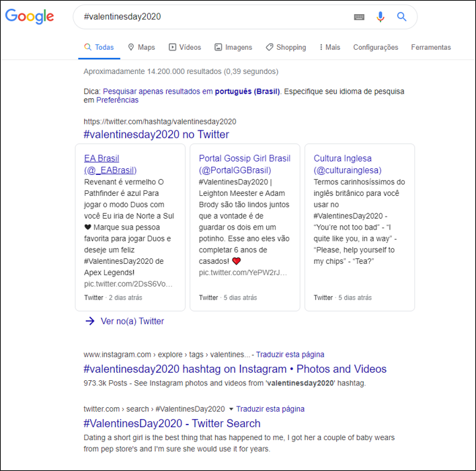
Task: Click the Google logo
Action: [30, 17]
